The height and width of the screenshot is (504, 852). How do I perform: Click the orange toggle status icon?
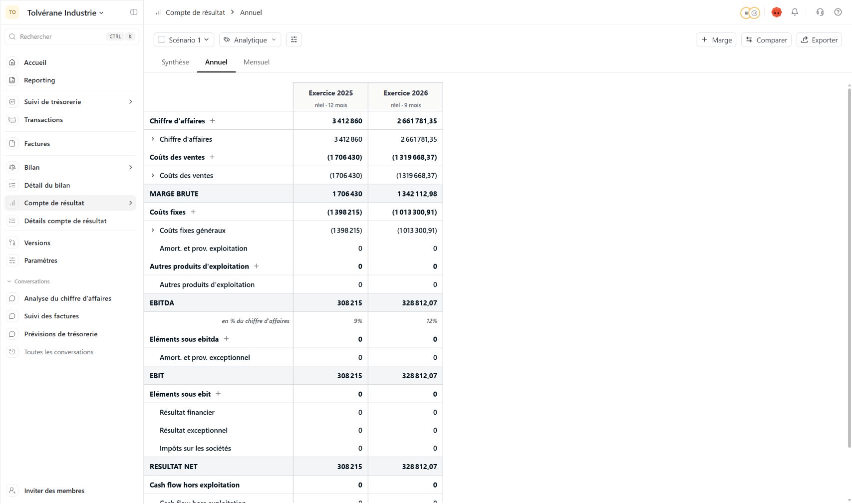(750, 13)
